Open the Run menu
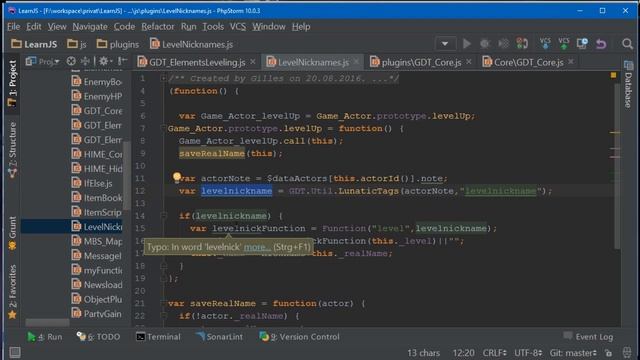This screenshot has width=640, height=360. [x=188, y=27]
